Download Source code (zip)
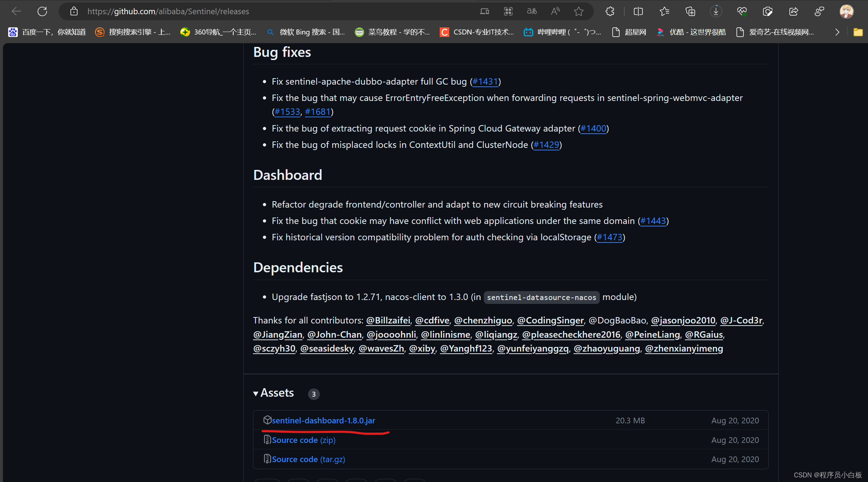The height and width of the screenshot is (482, 868). click(x=303, y=440)
